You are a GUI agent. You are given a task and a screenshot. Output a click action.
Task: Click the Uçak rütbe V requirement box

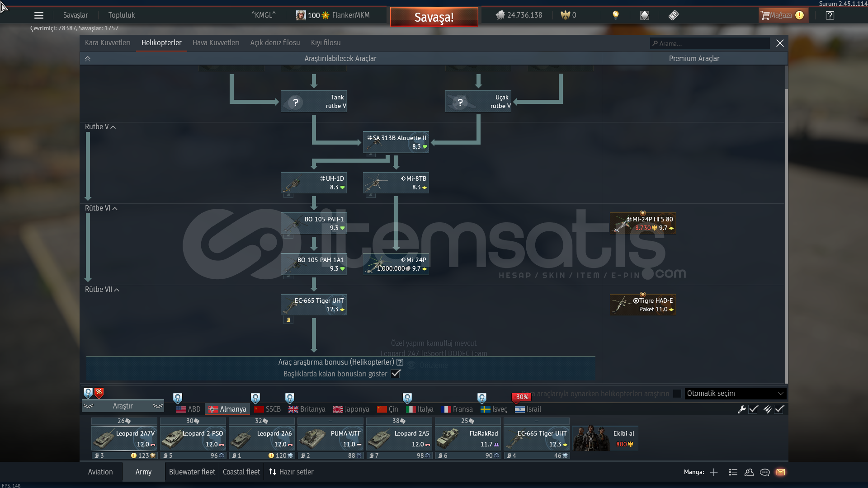pos(478,101)
